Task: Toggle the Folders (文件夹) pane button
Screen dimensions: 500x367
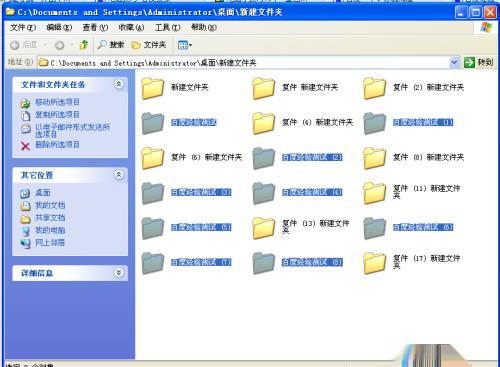Action: click(x=149, y=45)
